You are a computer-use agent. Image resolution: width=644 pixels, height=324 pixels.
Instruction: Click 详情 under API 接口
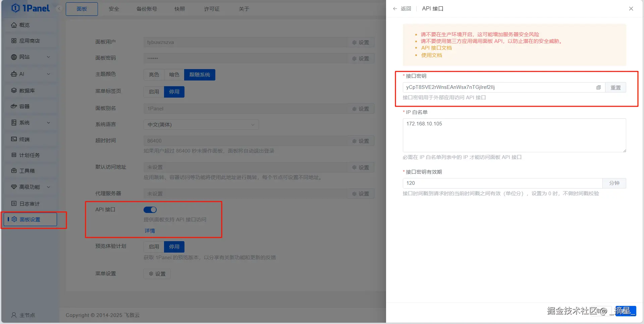(150, 231)
